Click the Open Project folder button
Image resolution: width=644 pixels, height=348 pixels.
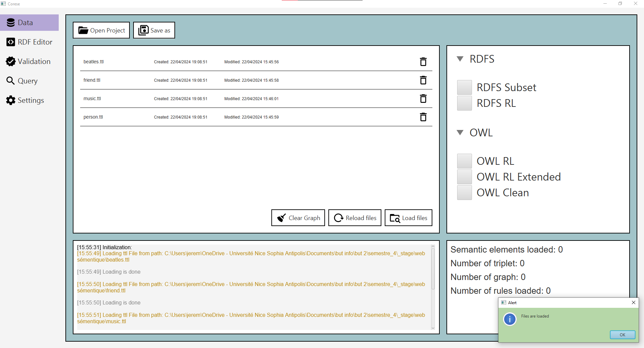point(101,30)
